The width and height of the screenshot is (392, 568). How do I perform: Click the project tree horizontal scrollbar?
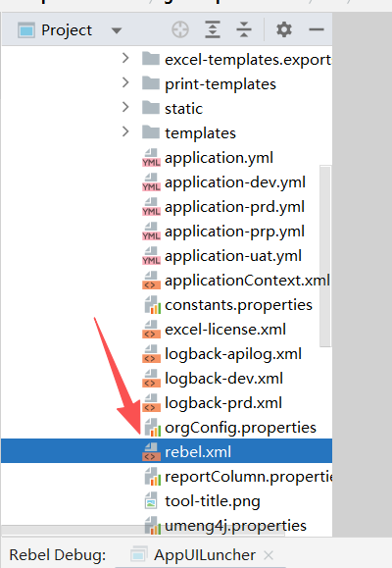pos(143,531)
